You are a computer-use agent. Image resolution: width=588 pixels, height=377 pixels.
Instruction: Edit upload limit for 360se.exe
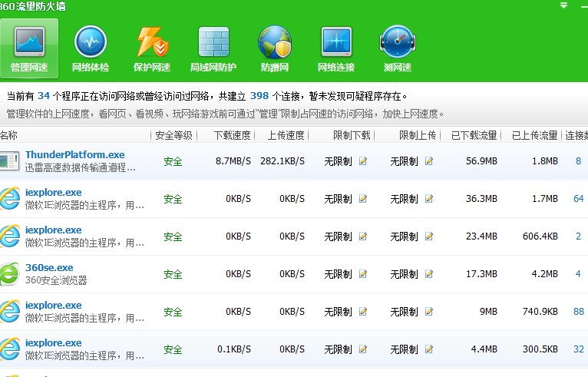(429, 274)
